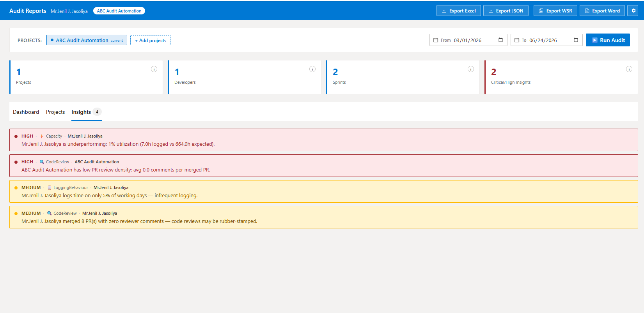Viewport: 644px width, 313px height.
Task: Click the download icon in Export Excel
Action: point(444,11)
